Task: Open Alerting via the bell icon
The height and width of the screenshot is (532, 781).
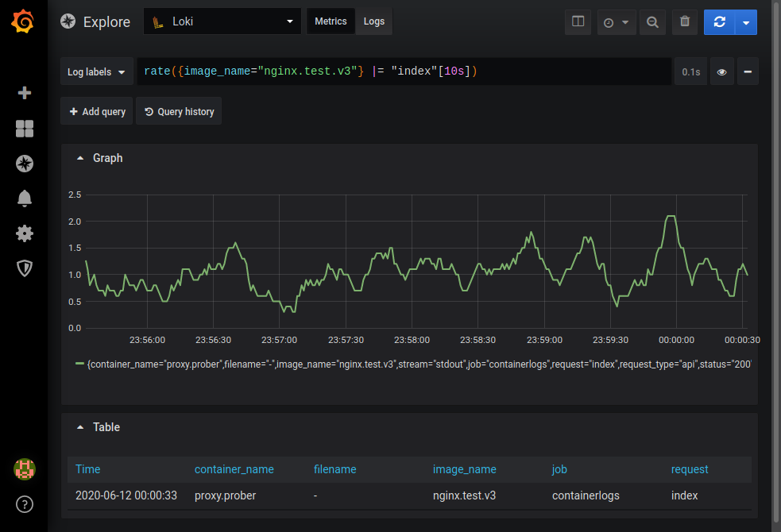Action: click(24, 198)
